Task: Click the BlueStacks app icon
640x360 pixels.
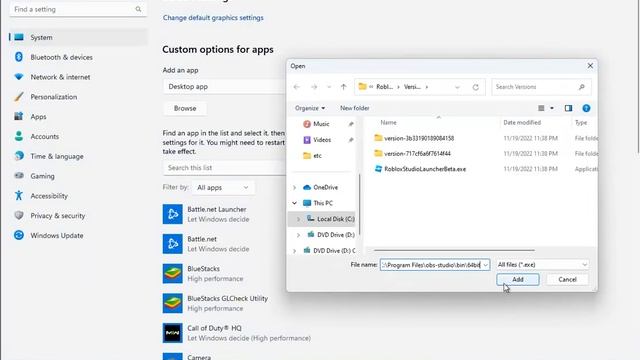Action: tap(172, 273)
